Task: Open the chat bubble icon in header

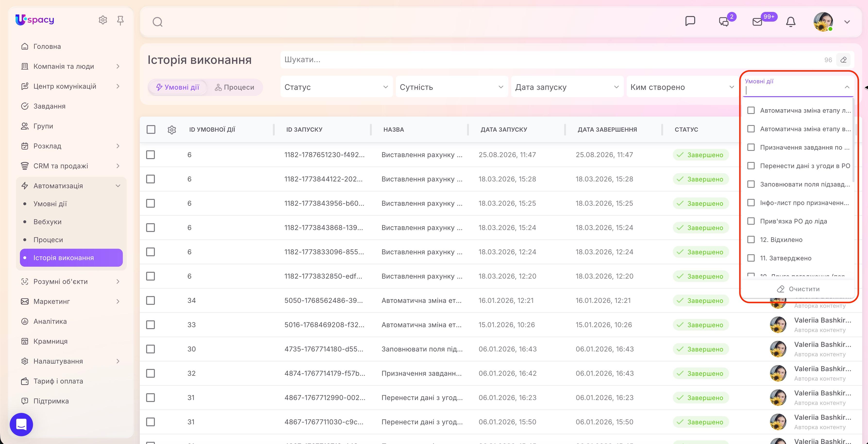Action: click(x=690, y=21)
